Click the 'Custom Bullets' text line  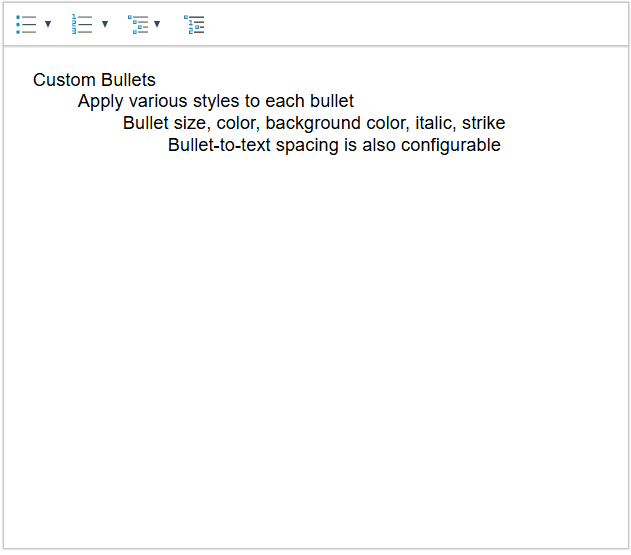94,80
